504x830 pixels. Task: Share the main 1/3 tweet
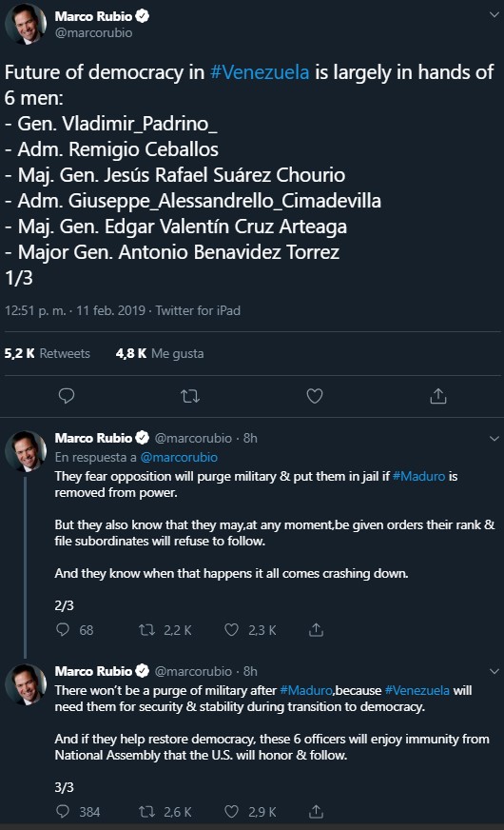[438, 395]
